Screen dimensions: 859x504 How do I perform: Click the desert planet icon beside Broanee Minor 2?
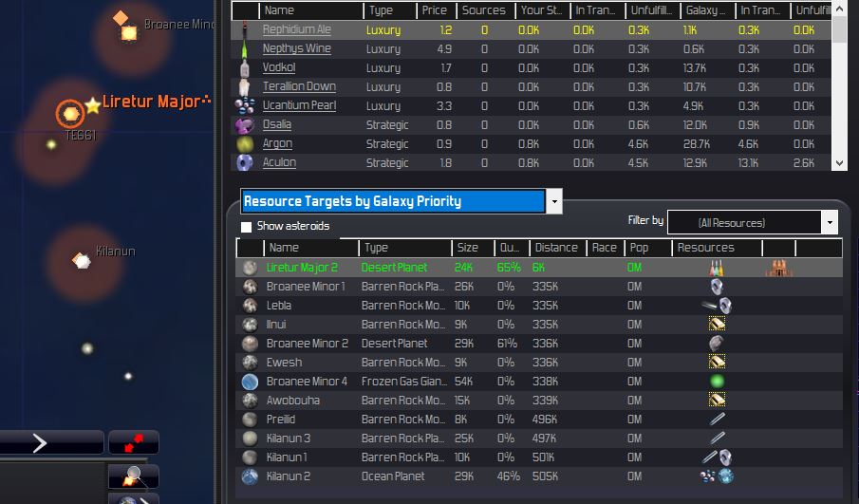[x=250, y=344]
